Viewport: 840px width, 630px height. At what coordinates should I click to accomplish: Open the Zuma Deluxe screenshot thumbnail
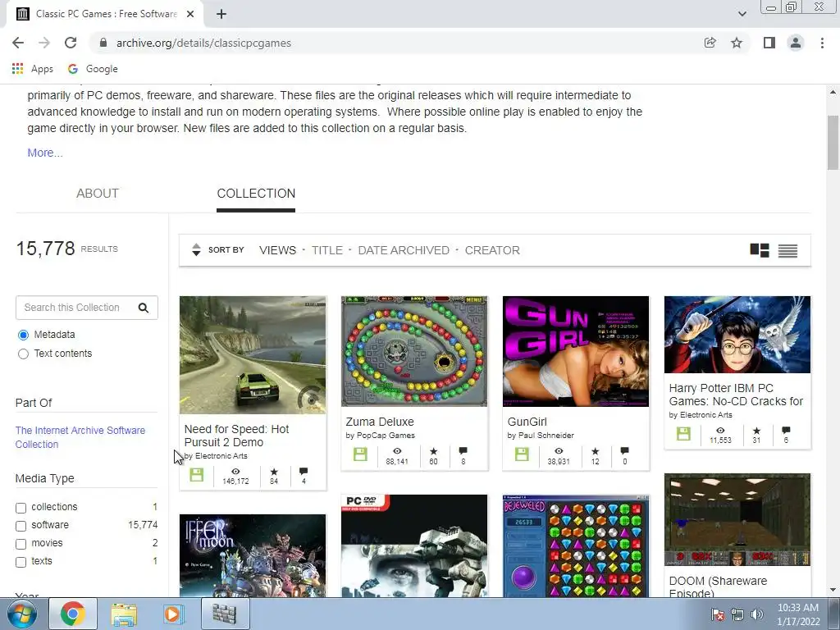(x=414, y=351)
